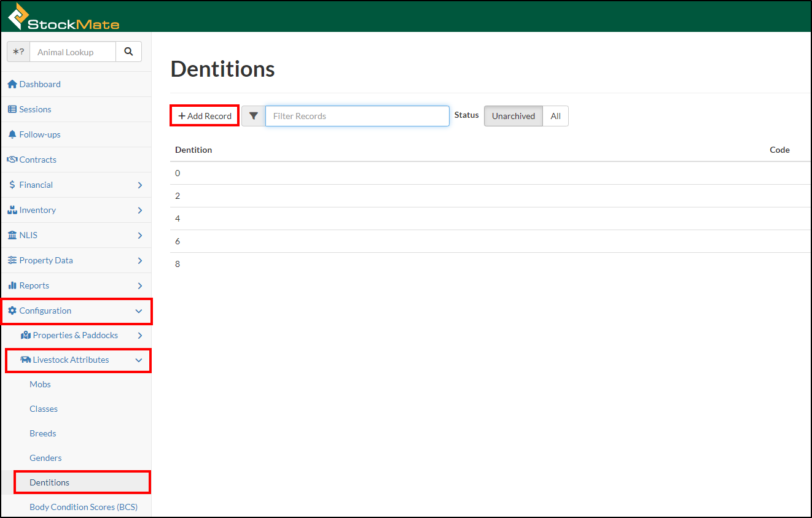Navigate to Body Condition Scores (BCS)
This screenshot has width=812, height=518.
[83, 506]
